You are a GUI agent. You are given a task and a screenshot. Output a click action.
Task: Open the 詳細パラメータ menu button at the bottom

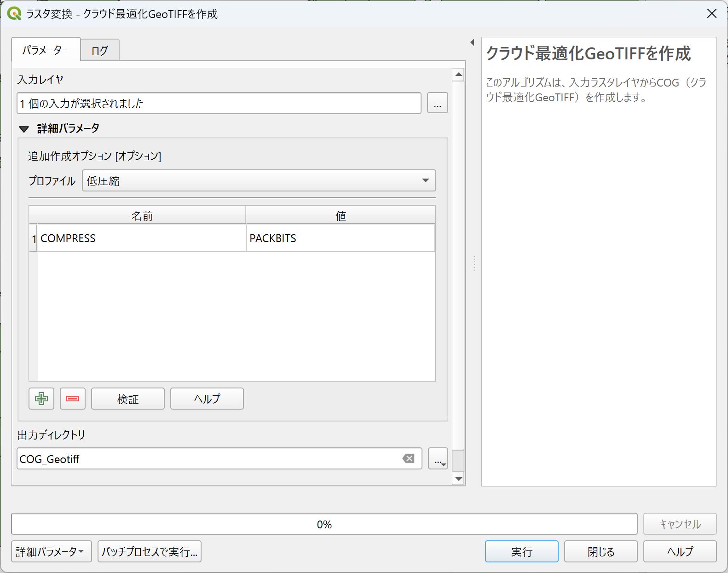tap(52, 551)
